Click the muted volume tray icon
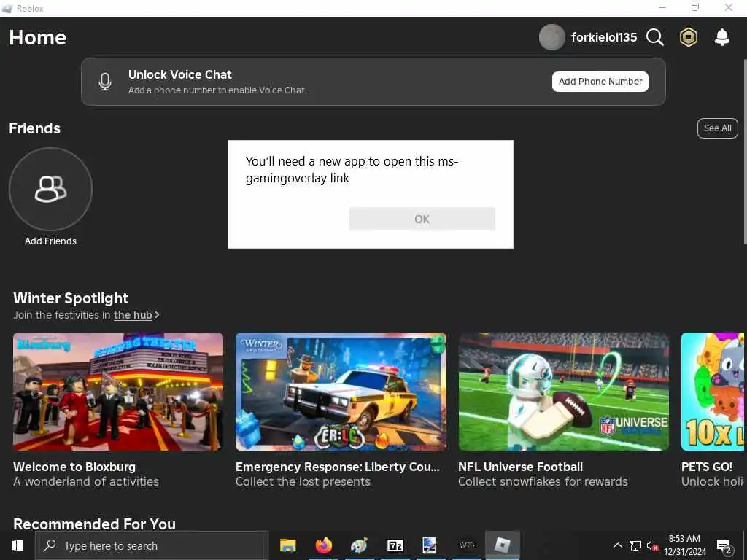This screenshot has height=560, width=747. click(652, 545)
